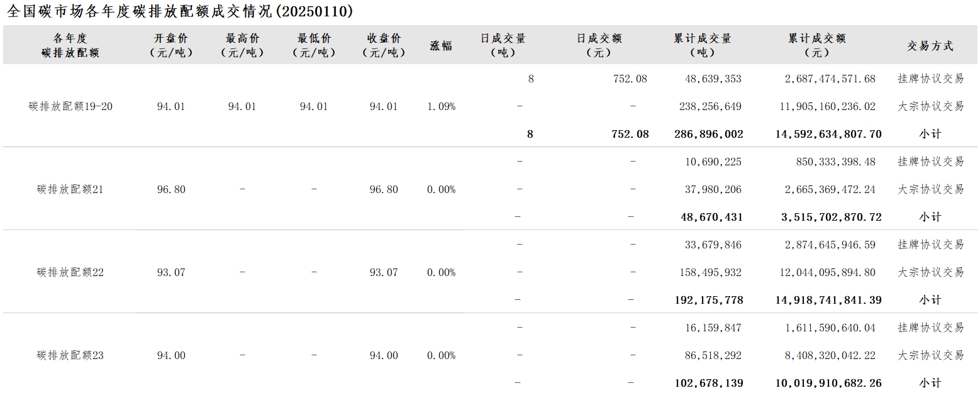Select the 碳排放配额23 row label
980x393 pixels.
point(70,355)
